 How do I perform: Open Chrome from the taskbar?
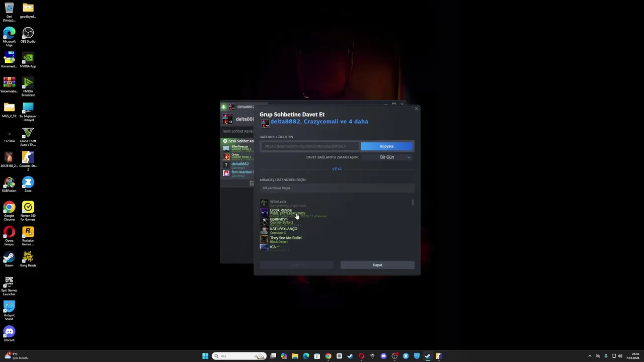point(328,356)
